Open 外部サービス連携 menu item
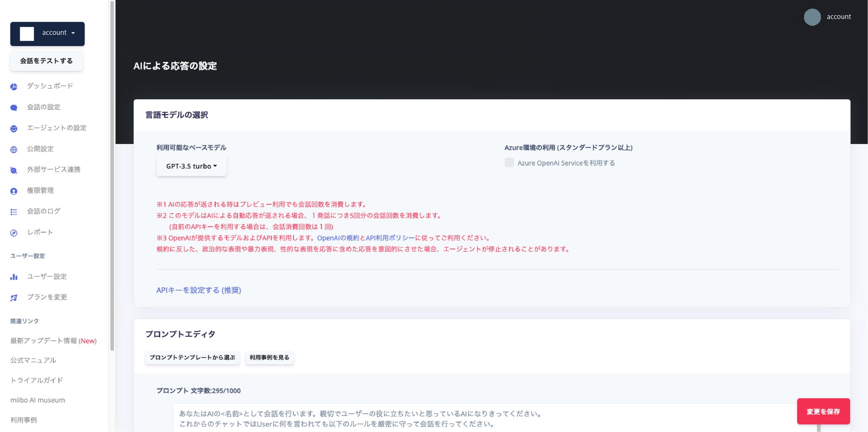 [x=53, y=169]
